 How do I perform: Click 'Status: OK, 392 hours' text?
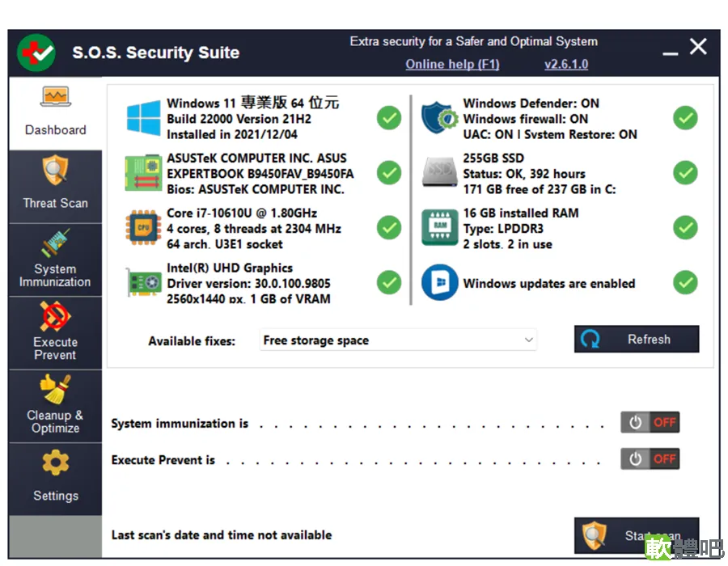tap(524, 174)
